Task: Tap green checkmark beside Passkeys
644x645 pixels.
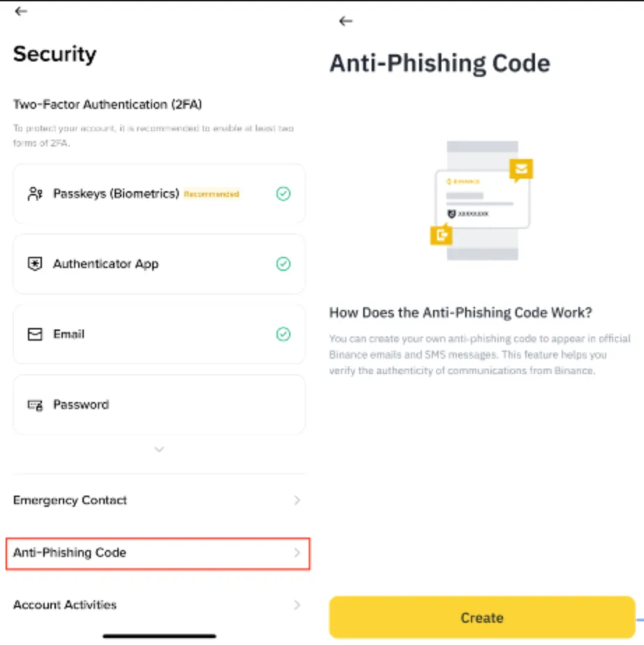Action: click(x=283, y=193)
